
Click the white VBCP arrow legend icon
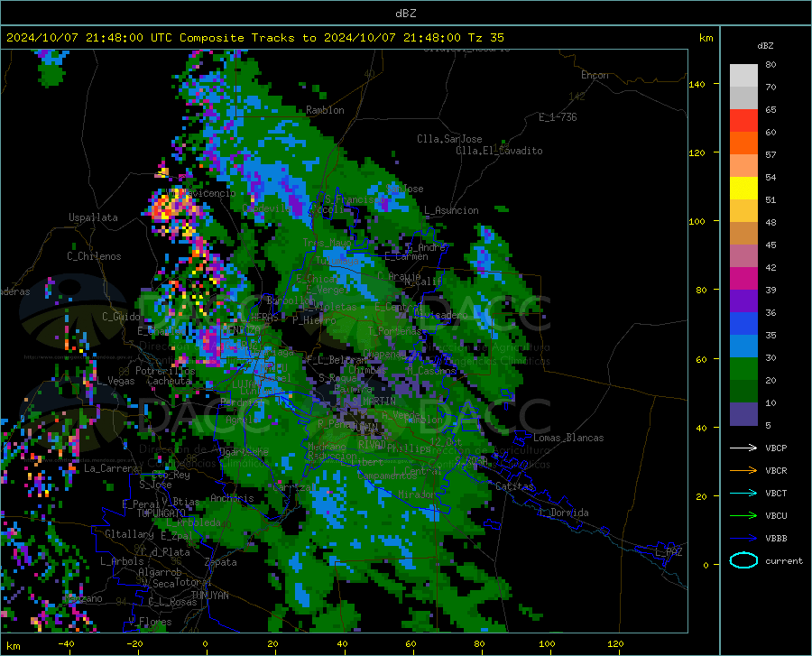743,448
